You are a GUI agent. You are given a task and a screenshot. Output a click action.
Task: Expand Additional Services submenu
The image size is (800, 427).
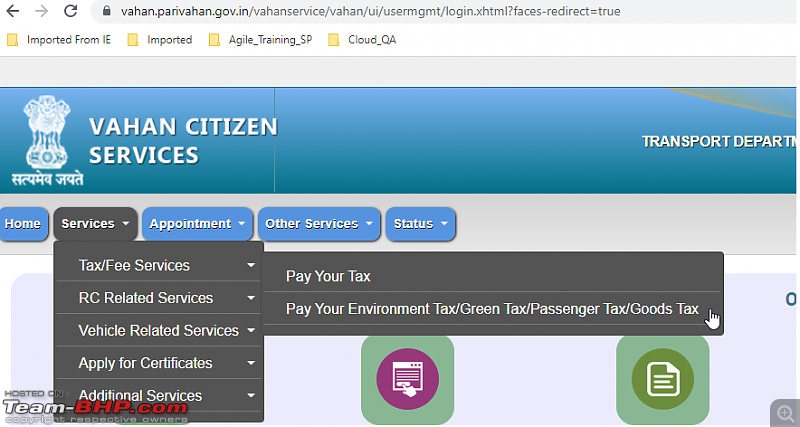click(159, 395)
